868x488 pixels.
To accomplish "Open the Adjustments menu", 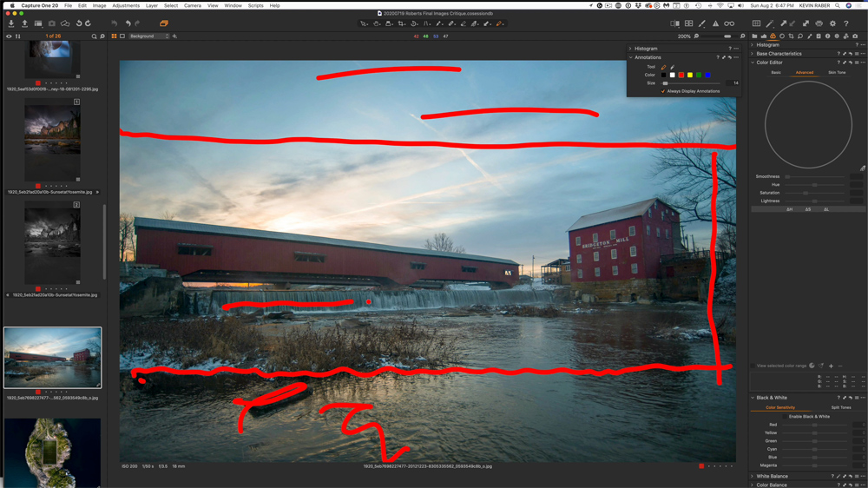I will pyautogui.click(x=125, y=5).
